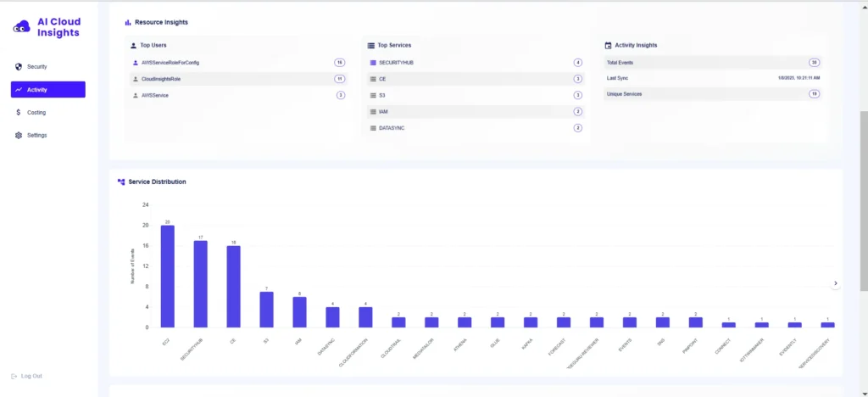The image size is (868, 397).
Task: Click the scrollbar down arrow
Action: pos(864,393)
